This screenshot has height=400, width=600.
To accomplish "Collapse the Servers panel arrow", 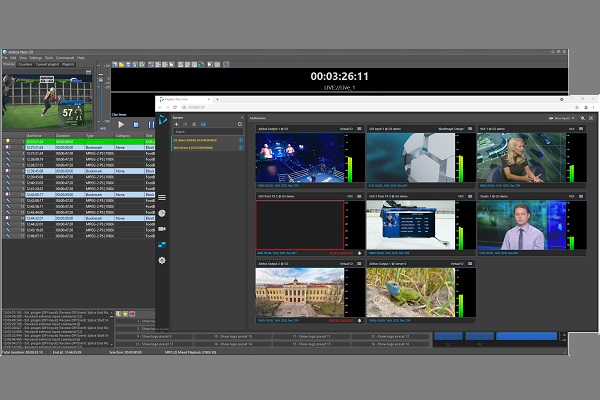I will 242,118.
